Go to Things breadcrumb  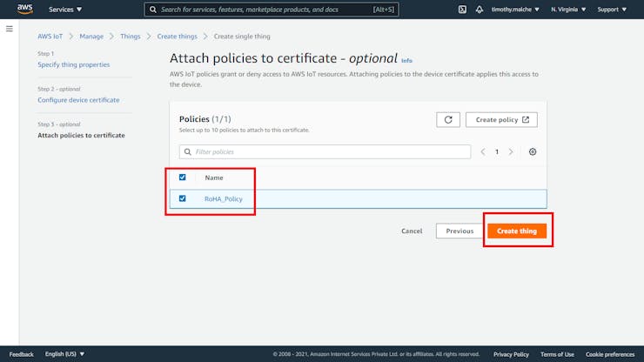tap(131, 37)
